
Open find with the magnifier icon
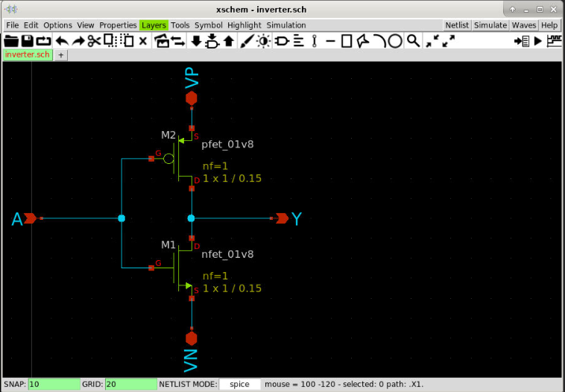tap(413, 41)
